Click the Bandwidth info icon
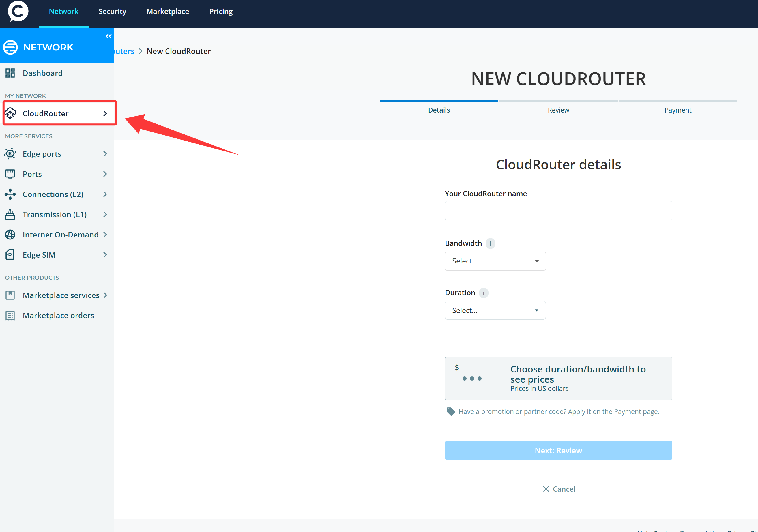Viewport: 758px width, 532px height. coord(490,243)
